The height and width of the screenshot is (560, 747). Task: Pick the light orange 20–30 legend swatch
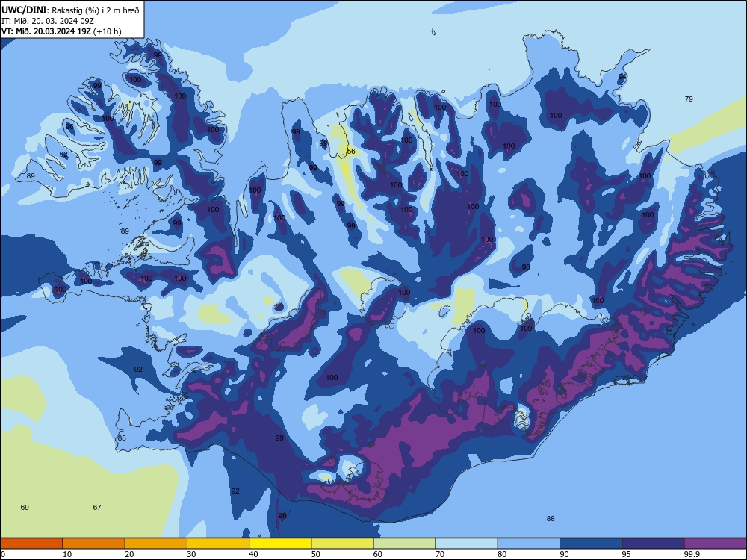(156, 544)
